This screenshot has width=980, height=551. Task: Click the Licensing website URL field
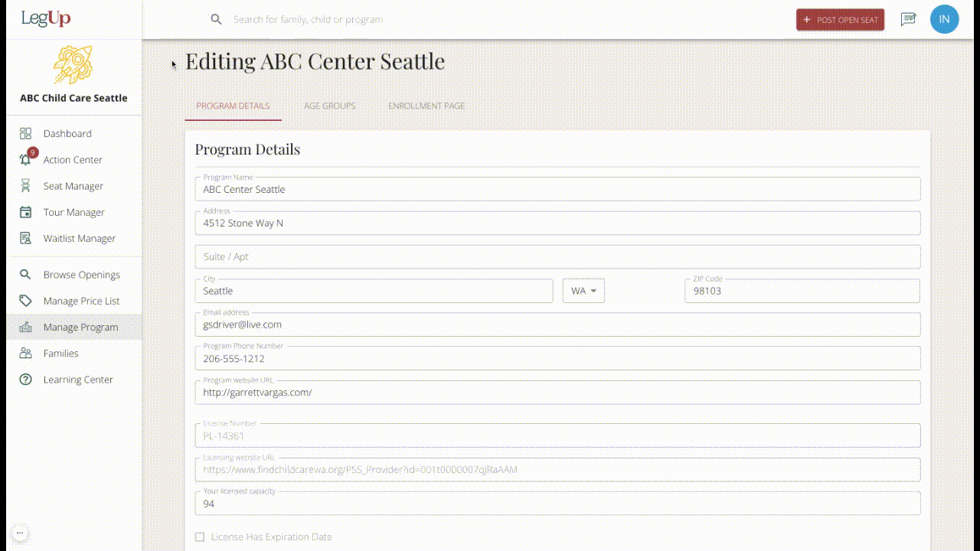(557, 469)
